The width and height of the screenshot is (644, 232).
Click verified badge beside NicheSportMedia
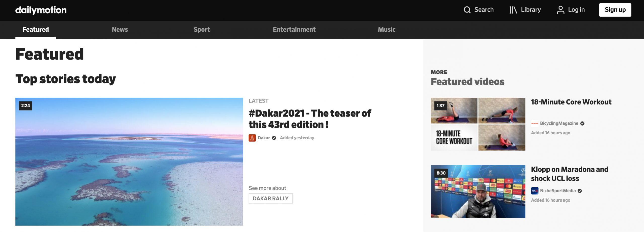click(580, 191)
